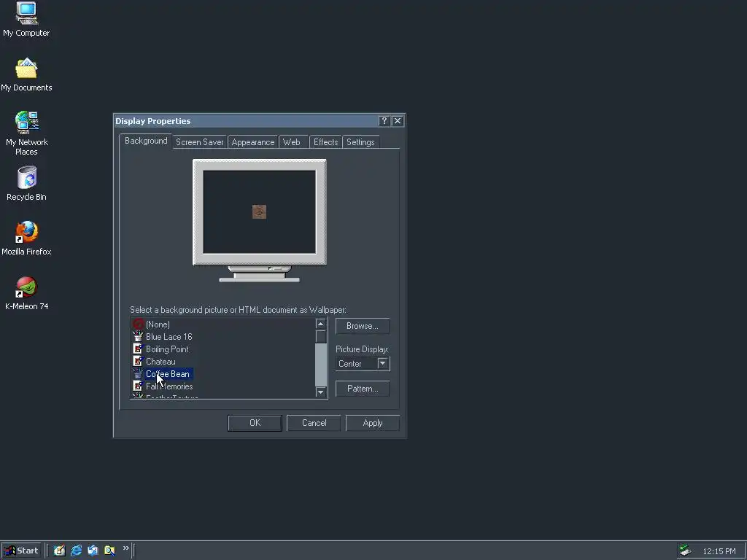Viewport: 747px width, 560px height.
Task: Click wallpaper list scroll up arrow
Action: pyautogui.click(x=321, y=324)
